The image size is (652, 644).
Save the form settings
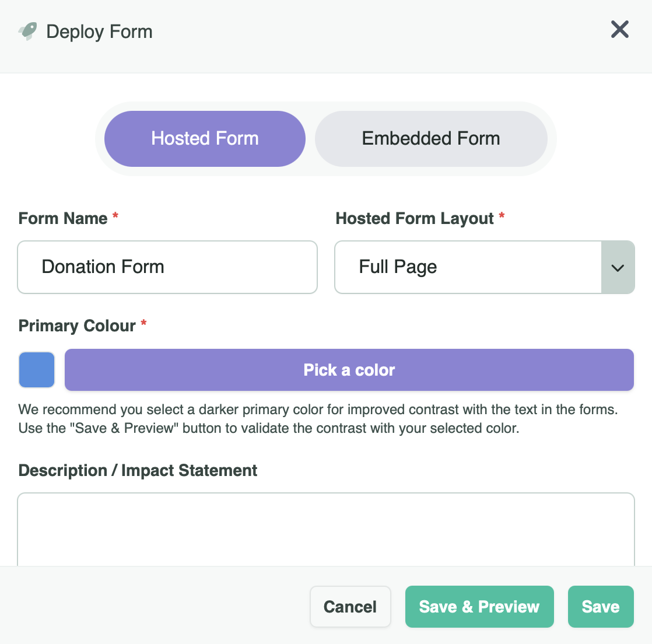click(x=600, y=607)
